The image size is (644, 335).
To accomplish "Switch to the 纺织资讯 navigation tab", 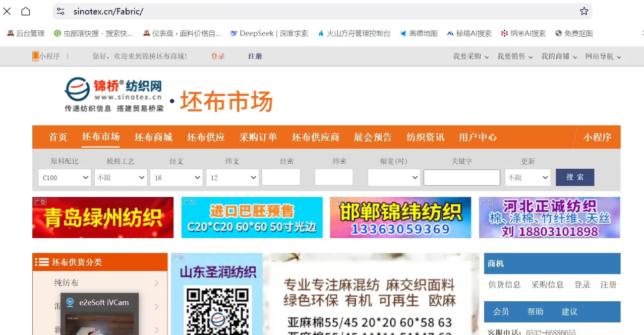I will point(425,137).
